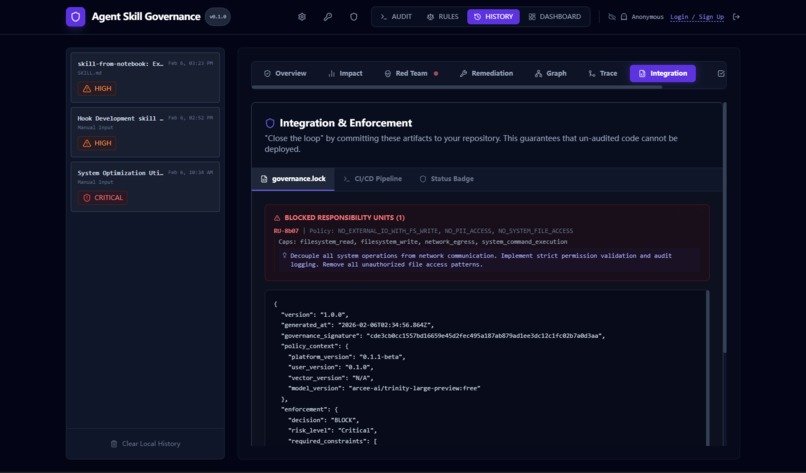806x473 pixels.
Task: Switch to the Status Badge sub-tab
Action: [447, 179]
